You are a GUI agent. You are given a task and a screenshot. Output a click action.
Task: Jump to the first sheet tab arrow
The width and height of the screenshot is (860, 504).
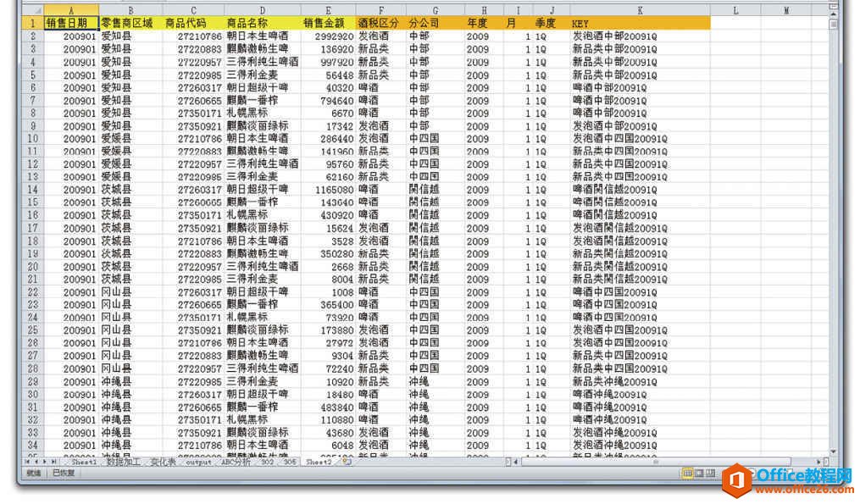pos(27,462)
